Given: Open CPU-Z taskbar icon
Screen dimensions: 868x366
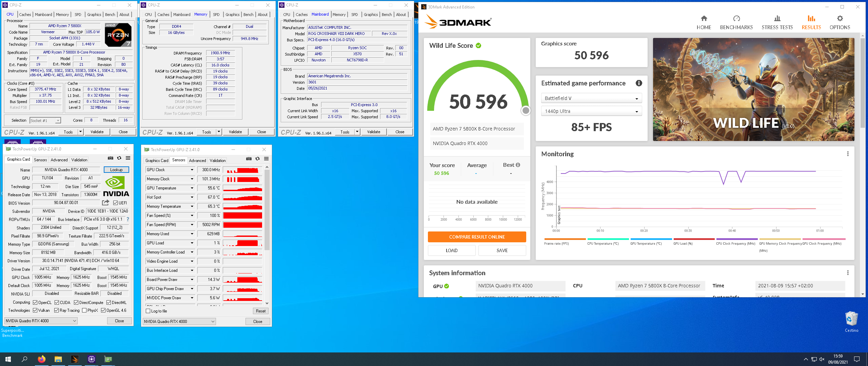Looking at the screenshot, I should pyautogui.click(x=91, y=359).
